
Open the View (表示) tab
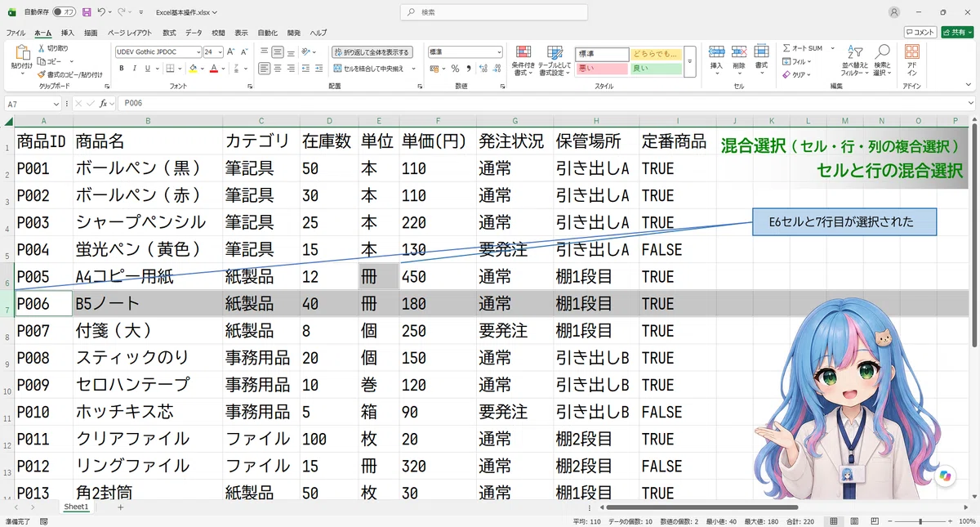(x=241, y=33)
